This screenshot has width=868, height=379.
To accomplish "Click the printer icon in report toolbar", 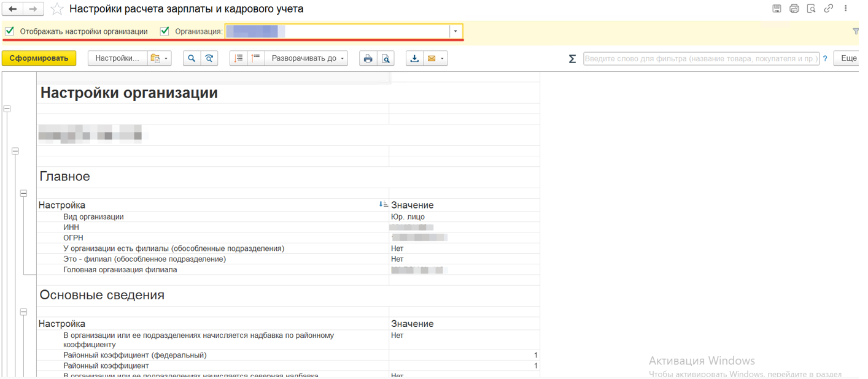I will coord(368,58).
